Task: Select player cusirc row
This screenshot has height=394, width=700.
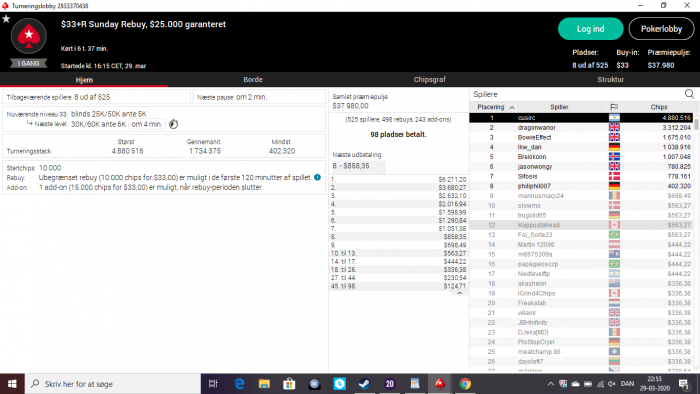Action: tap(581, 118)
